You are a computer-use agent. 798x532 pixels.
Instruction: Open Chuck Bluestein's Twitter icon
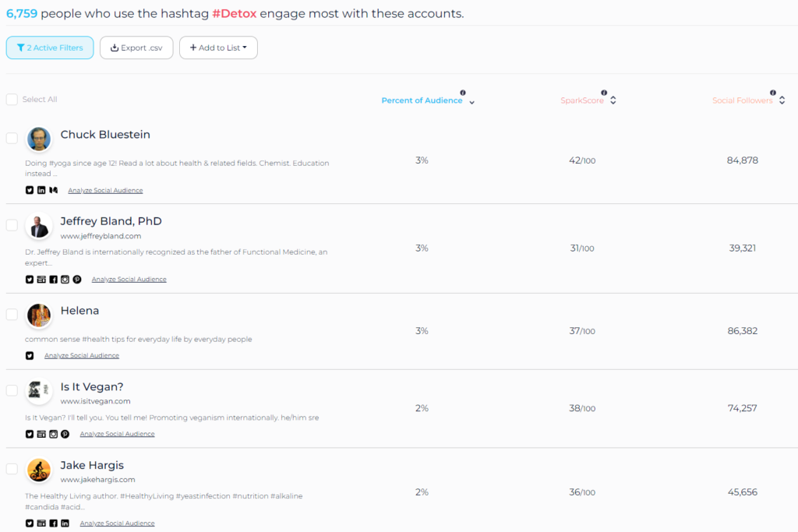[x=30, y=190]
